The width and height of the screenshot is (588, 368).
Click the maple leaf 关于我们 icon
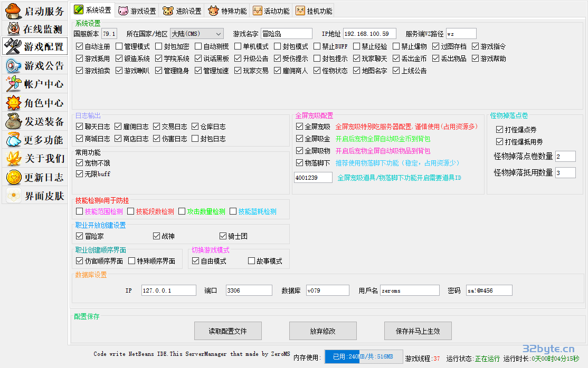pos(13,158)
